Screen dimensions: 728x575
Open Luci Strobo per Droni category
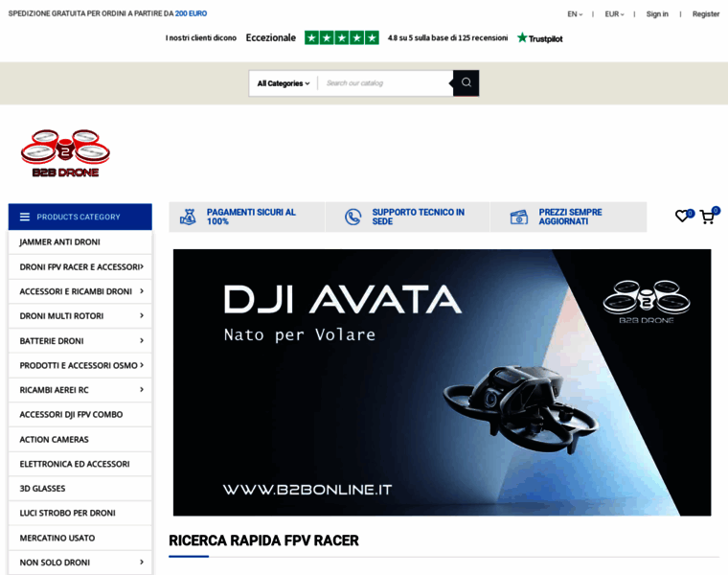click(80, 513)
